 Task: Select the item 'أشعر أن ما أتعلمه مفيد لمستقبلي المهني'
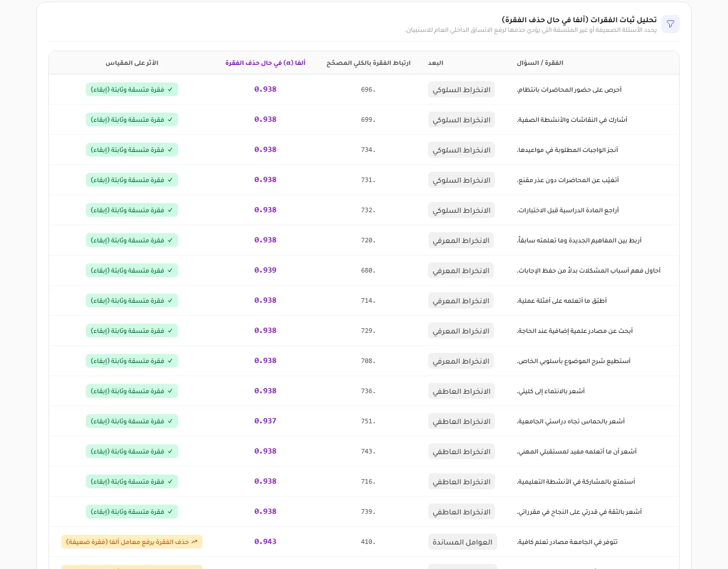577,451
